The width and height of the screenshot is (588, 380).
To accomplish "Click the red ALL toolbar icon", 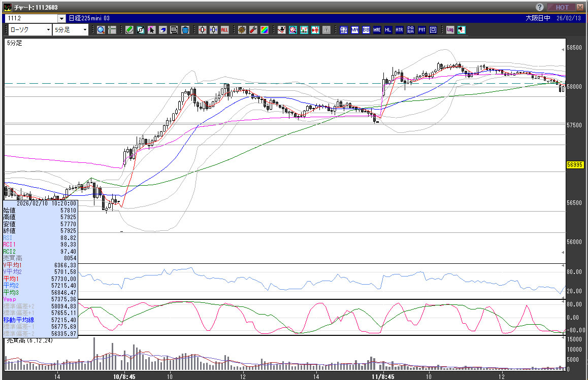I will click(x=224, y=30).
